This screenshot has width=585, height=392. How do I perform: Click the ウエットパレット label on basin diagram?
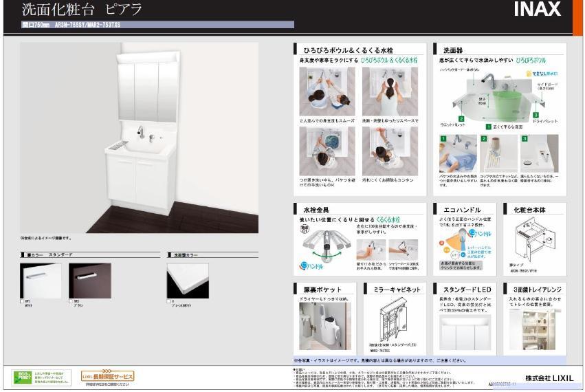(453, 124)
